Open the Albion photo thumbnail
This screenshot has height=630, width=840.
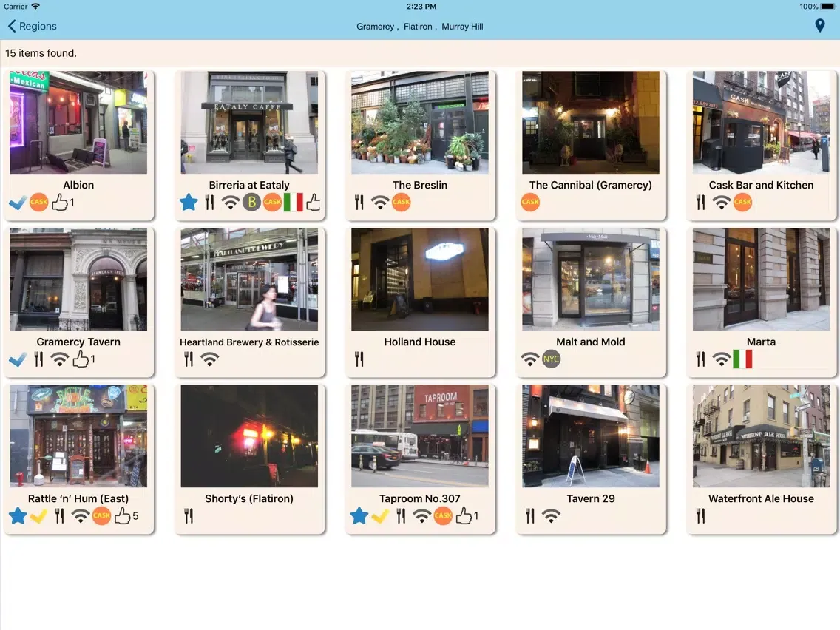click(x=78, y=122)
